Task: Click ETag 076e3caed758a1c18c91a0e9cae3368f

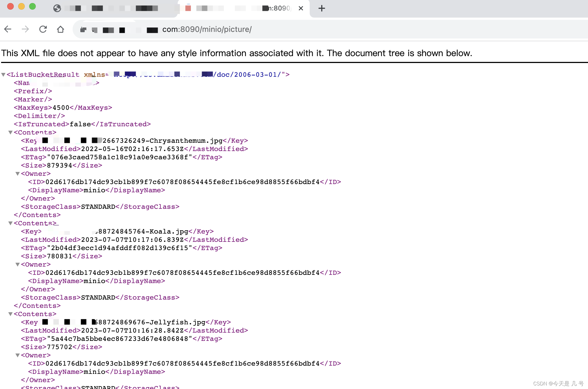Action: point(120,157)
